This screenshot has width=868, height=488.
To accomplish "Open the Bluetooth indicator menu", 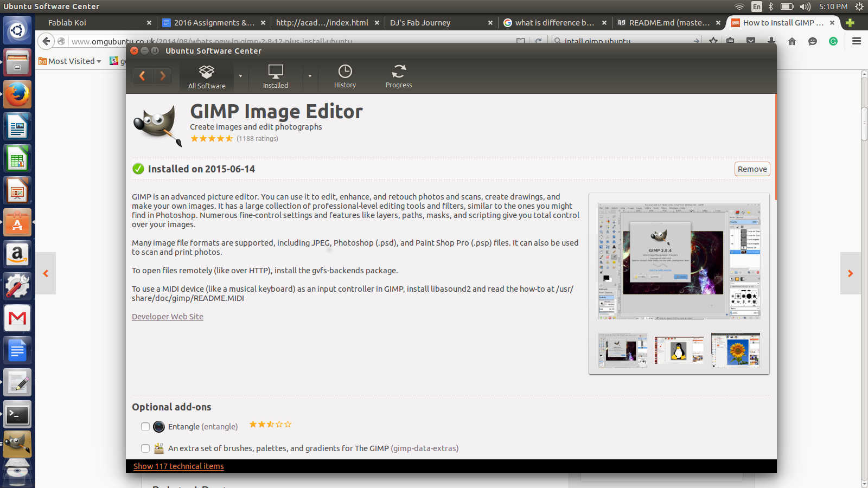I will point(771,7).
